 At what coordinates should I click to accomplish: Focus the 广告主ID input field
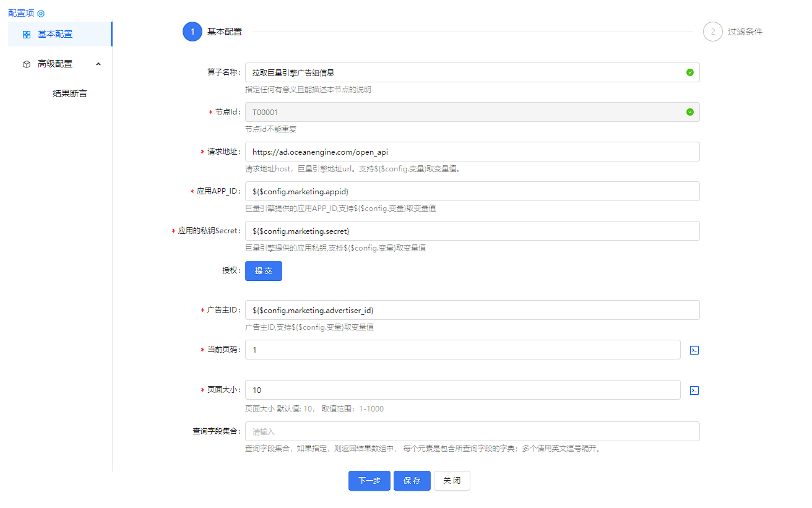[x=472, y=310]
